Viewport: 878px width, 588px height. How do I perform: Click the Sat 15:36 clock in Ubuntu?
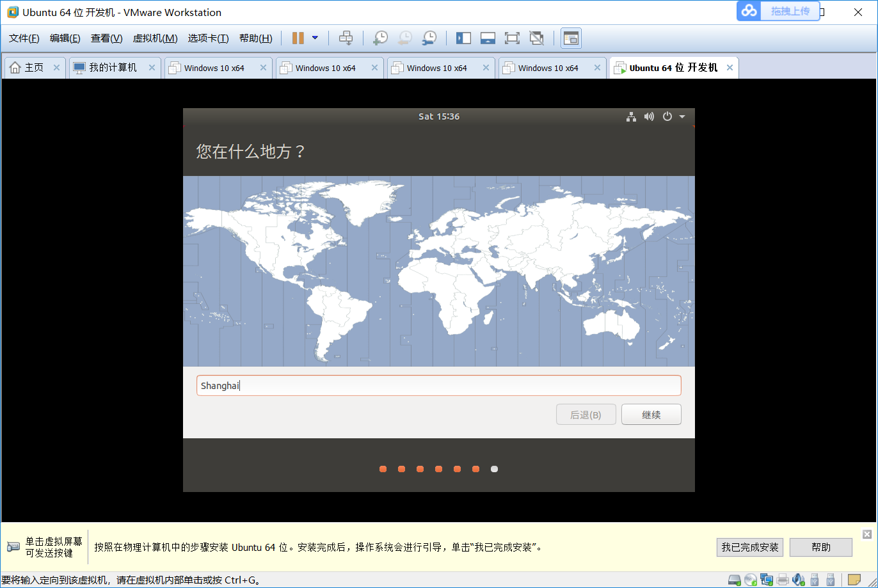pos(439,116)
